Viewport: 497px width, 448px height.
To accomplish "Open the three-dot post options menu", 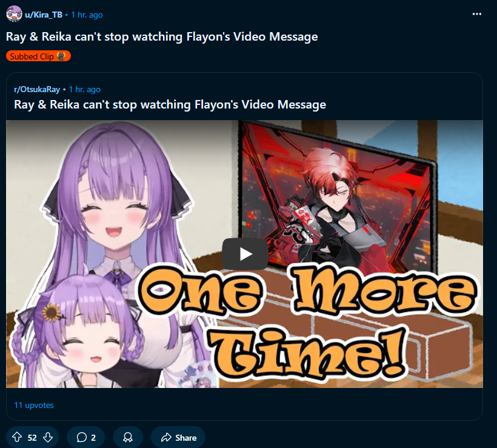I will (476, 14).
